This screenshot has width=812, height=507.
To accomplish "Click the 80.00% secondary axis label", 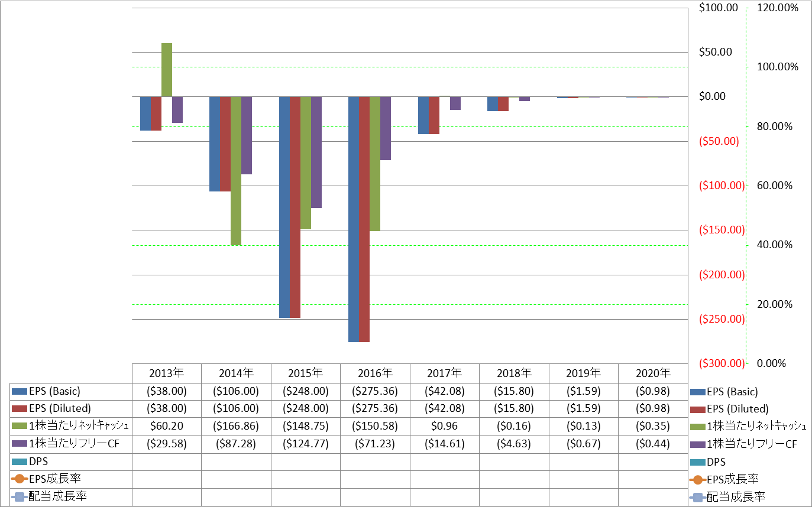I will pyautogui.click(x=775, y=126).
